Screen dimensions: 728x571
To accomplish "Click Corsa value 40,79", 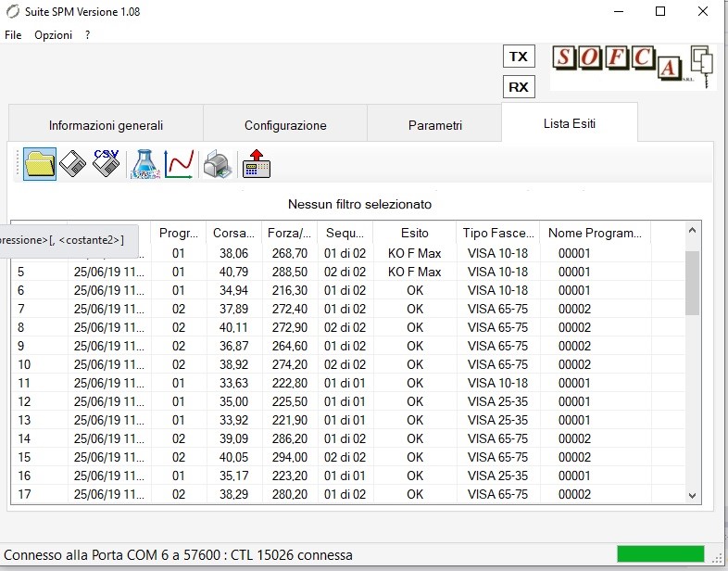I will tap(234, 272).
